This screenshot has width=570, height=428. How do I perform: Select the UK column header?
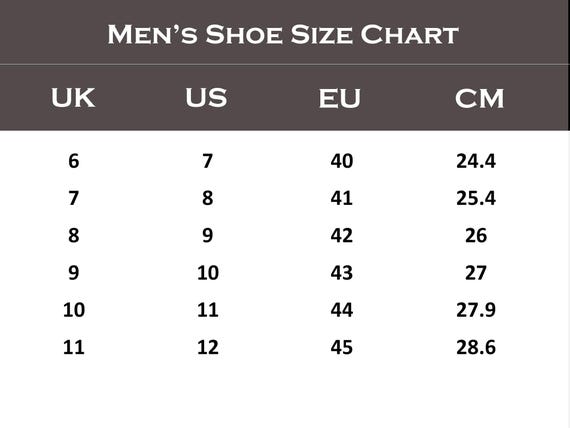pyautogui.click(x=73, y=98)
